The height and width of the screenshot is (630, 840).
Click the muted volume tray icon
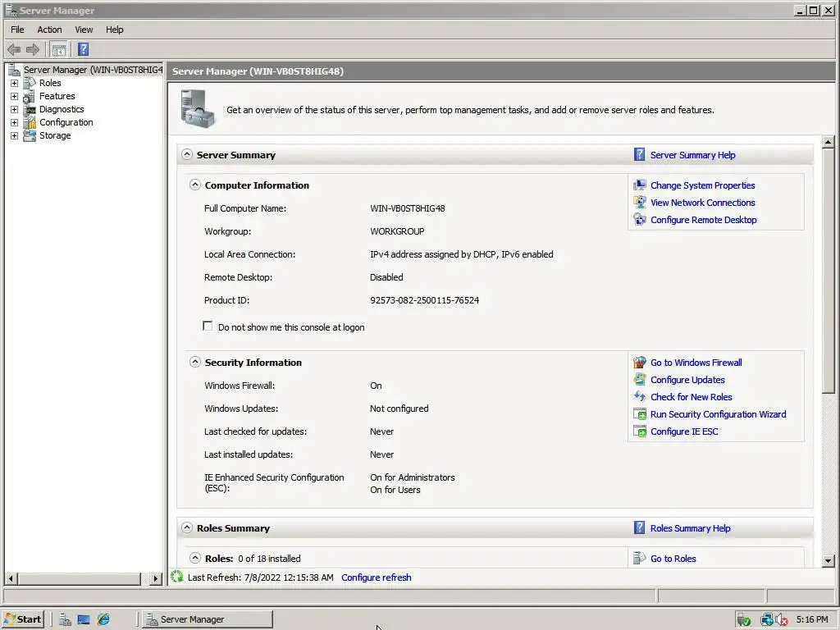[782, 620]
